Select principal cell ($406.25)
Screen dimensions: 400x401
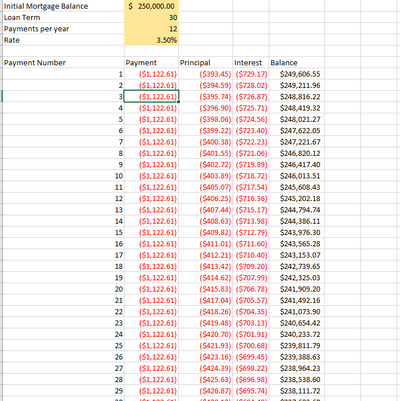(x=206, y=199)
